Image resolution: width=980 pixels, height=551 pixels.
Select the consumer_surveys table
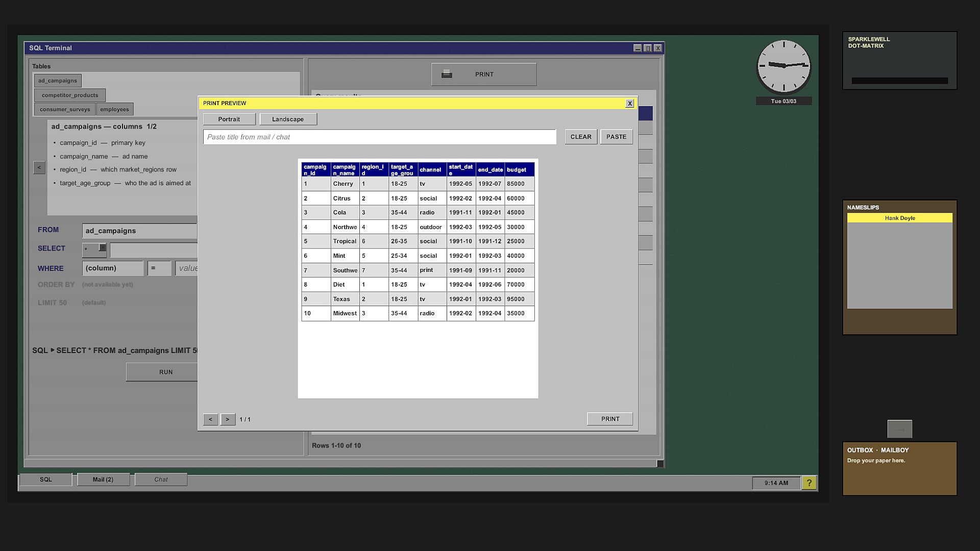(65, 109)
